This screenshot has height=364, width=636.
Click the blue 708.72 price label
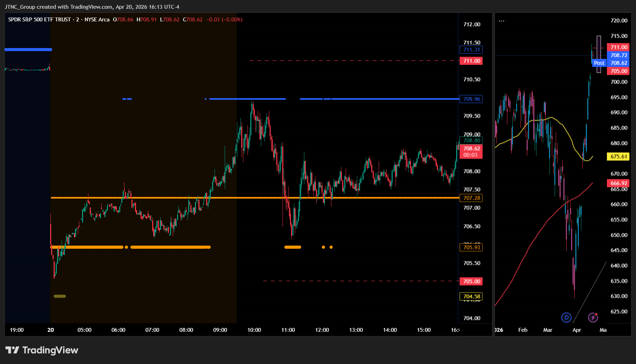click(619, 55)
